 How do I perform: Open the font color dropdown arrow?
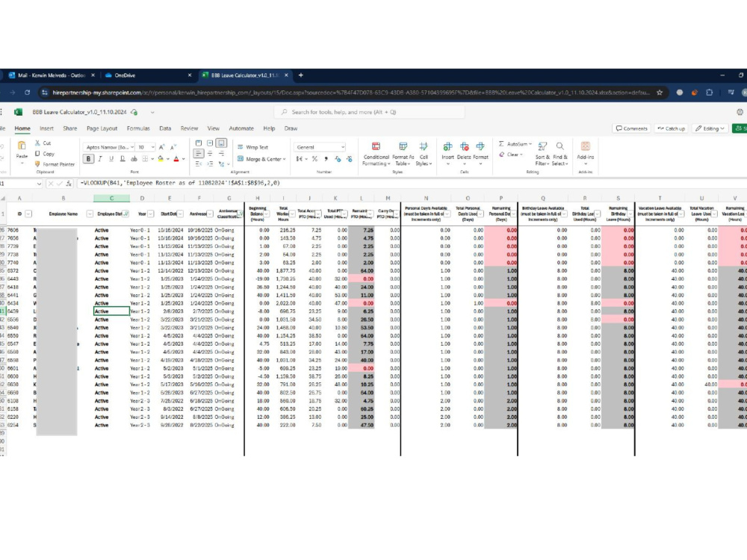184,159
